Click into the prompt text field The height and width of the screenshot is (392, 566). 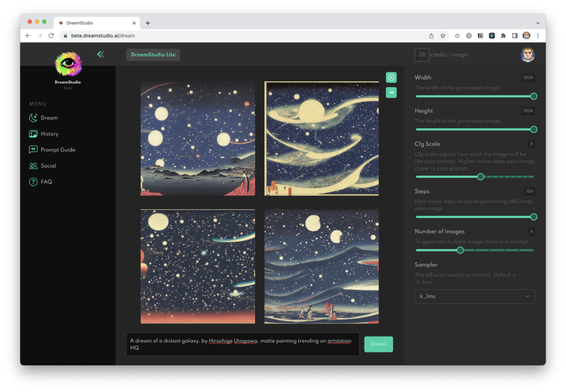point(243,344)
